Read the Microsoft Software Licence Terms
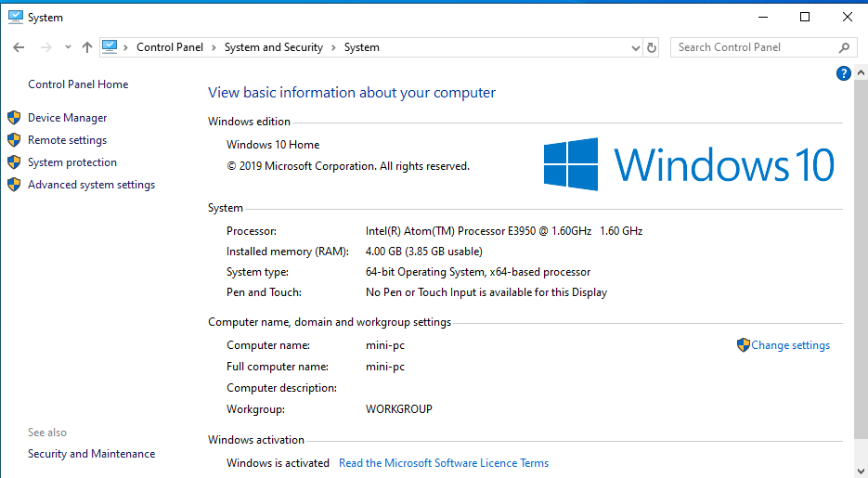 444,463
